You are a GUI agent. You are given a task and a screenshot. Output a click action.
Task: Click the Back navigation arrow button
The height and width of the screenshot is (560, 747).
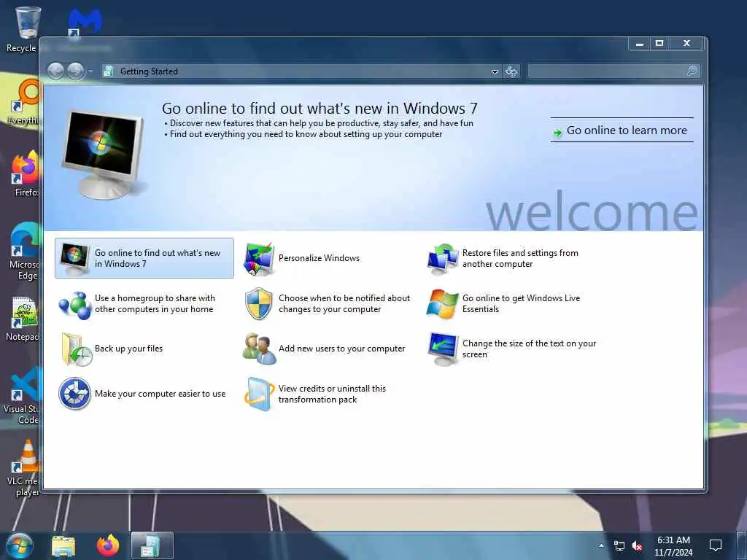tap(55, 71)
